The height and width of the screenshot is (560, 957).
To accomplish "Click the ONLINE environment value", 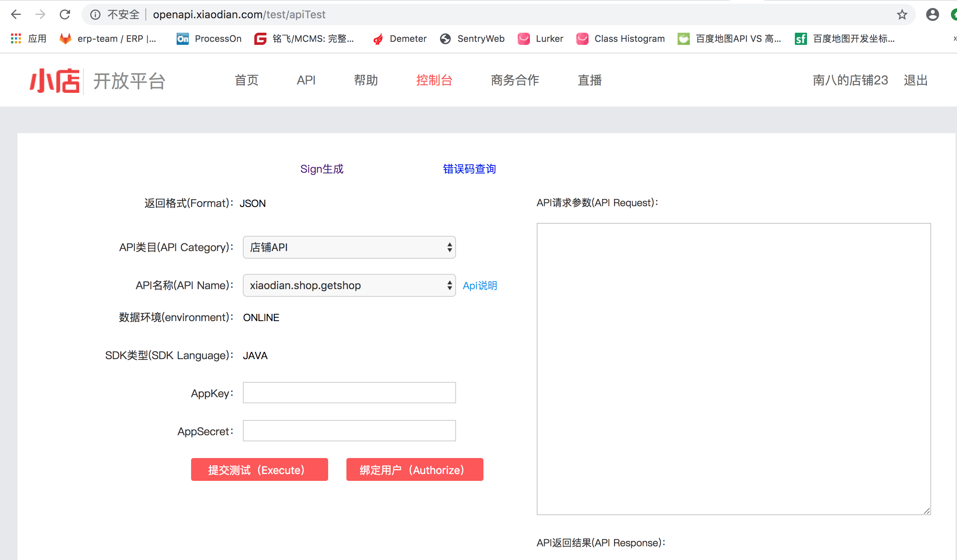I will tap(261, 318).
